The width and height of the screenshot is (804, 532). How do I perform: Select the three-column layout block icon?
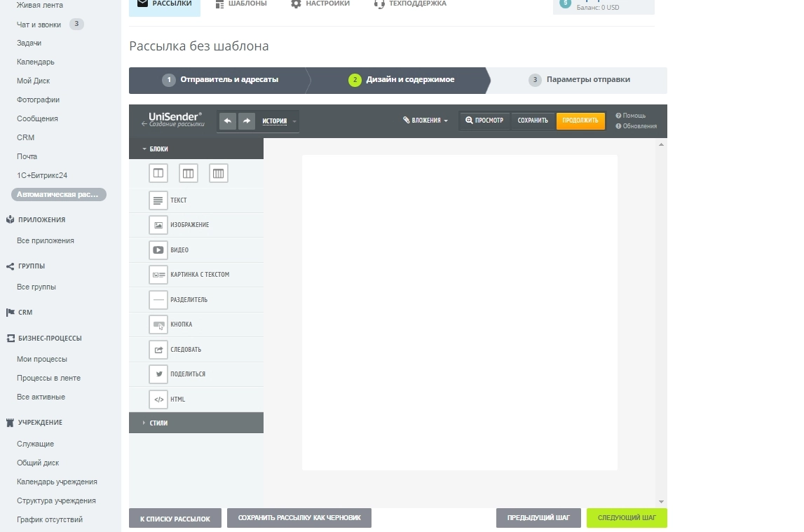[x=189, y=173]
